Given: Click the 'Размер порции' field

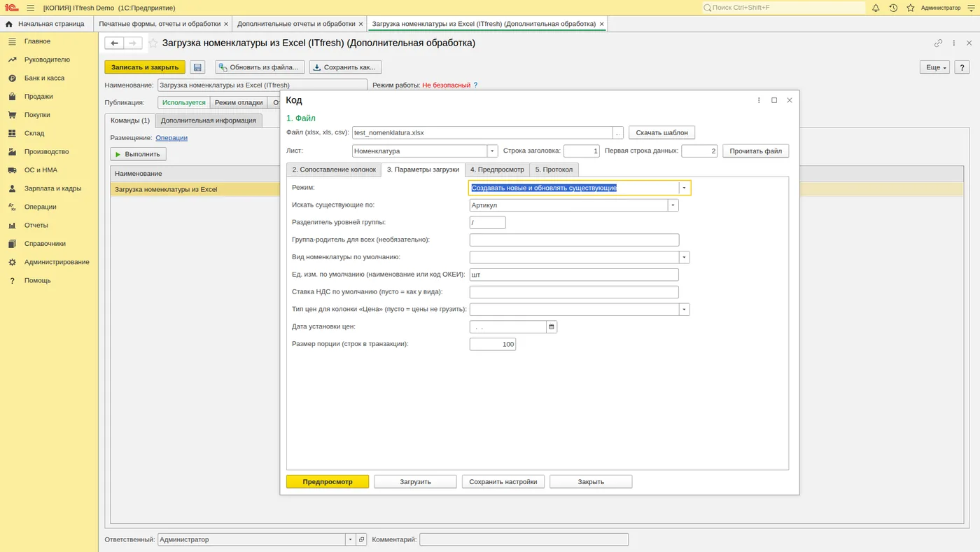Looking at the screenshot, I should point(493,344).
